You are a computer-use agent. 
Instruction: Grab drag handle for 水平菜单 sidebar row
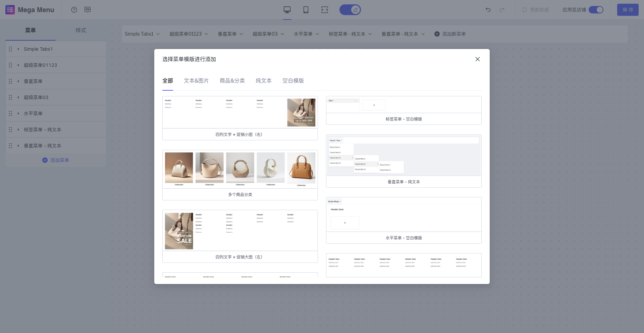click(10, 113)
